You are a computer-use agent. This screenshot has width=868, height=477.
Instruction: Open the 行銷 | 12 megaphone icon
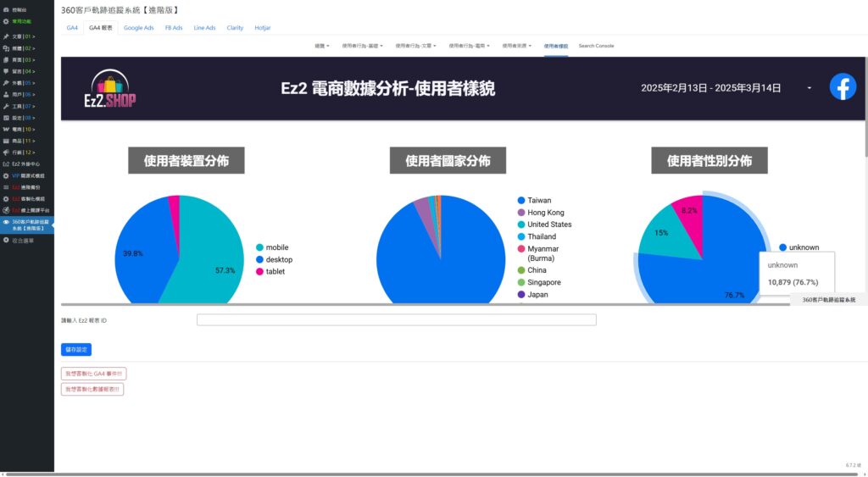coord(6,153)
